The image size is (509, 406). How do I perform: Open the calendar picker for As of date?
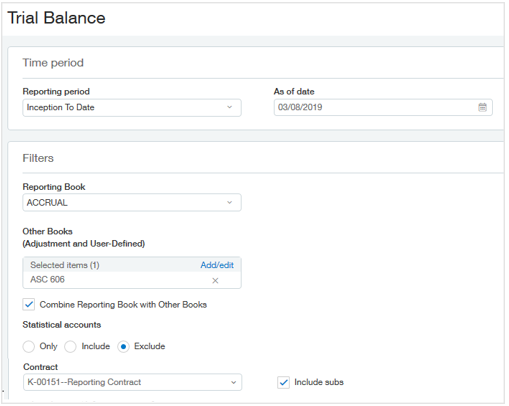click(x=482, y=107)
